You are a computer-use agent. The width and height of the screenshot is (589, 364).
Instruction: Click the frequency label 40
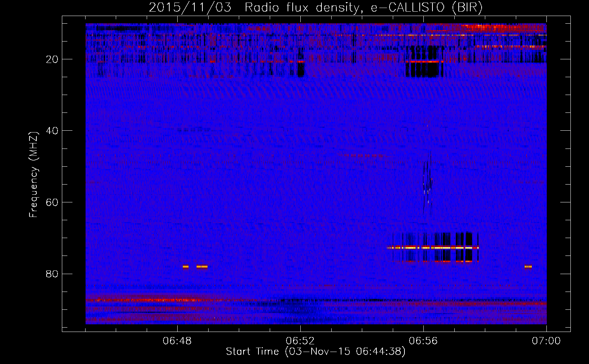tap(52, 131)
